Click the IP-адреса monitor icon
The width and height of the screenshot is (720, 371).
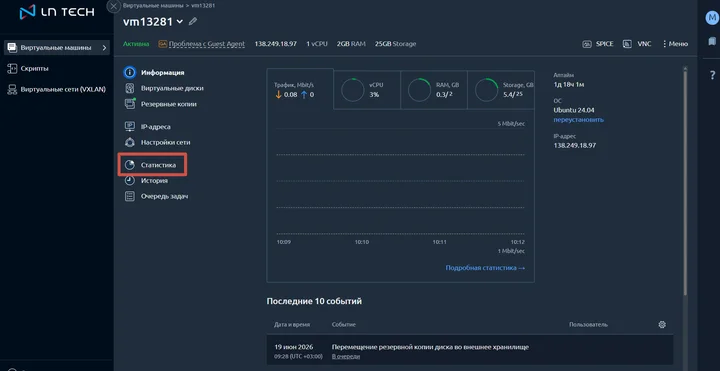[130, 127]
